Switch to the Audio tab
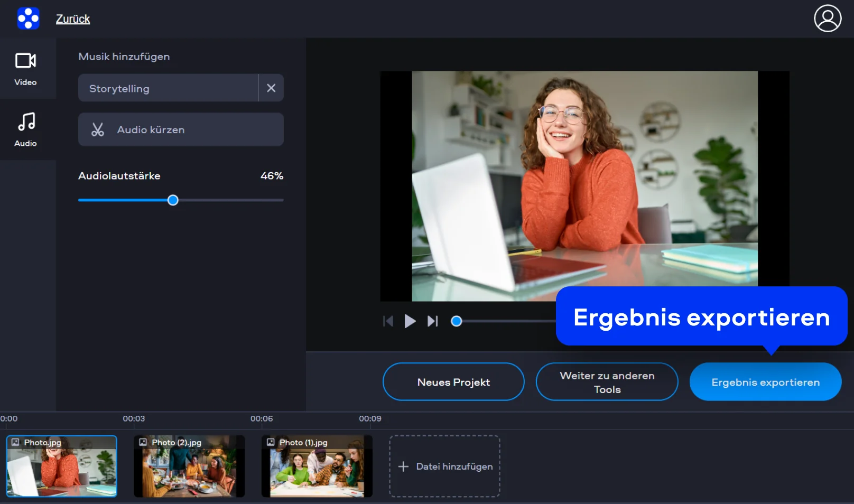This screenshot has height=504, width=854. [25, 129]
